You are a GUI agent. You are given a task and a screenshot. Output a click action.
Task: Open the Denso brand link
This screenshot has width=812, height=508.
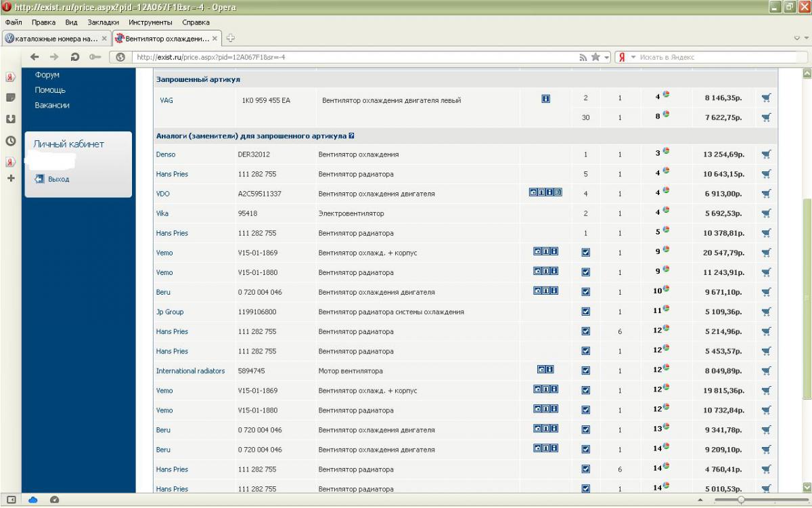click(x=166, y=154)
